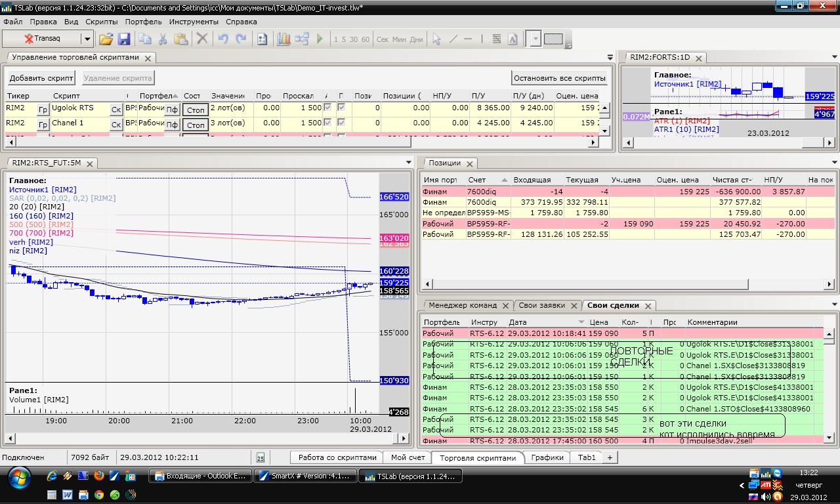840x504 pixels.
Task: Click the open folder icon in toolbar
Action: click(106, 39)
